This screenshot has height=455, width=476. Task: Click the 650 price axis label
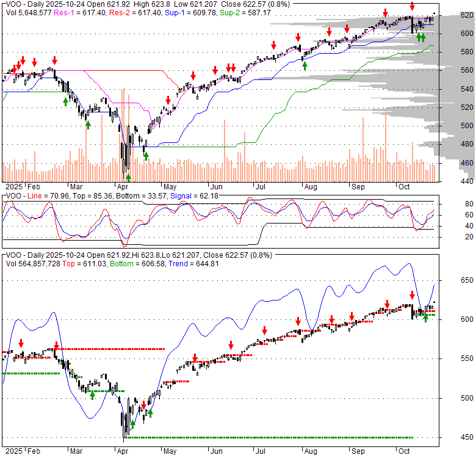(467, 280)
